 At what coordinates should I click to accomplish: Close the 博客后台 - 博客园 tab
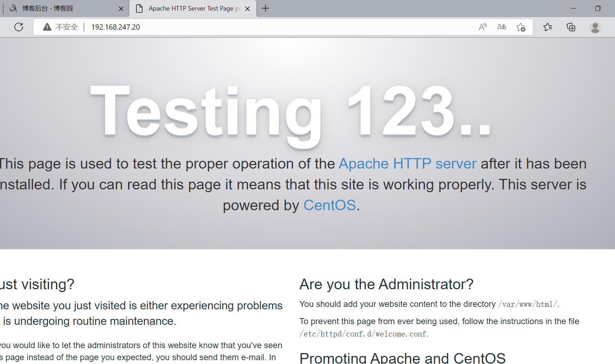tap(121, 8)
